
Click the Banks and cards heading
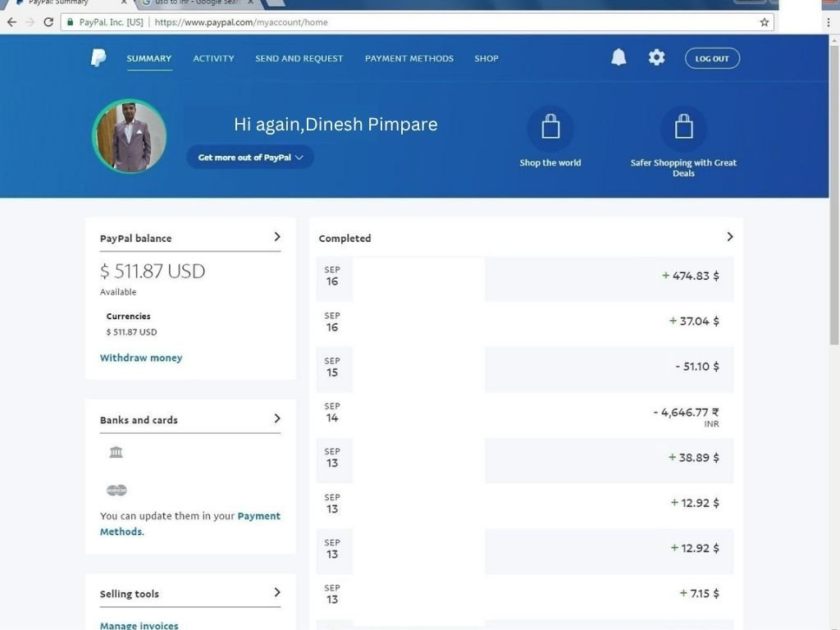tap(139, 420)
